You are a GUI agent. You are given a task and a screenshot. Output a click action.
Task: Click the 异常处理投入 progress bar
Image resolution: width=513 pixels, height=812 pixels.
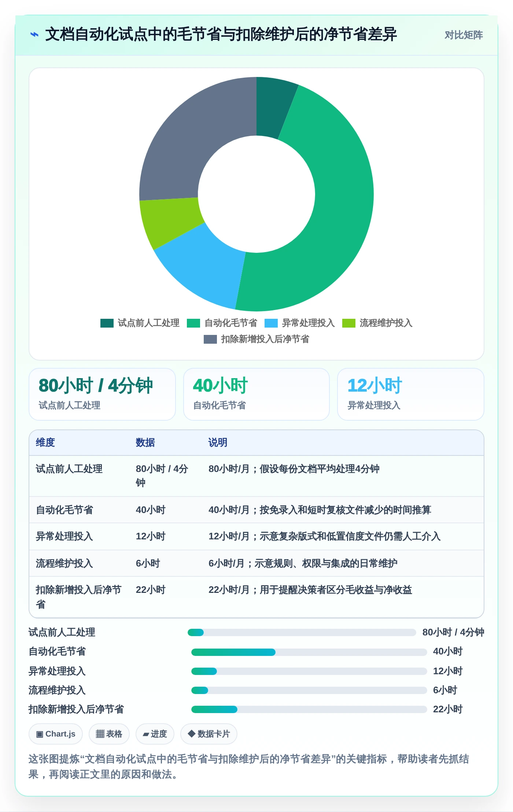tap(309, 671)
